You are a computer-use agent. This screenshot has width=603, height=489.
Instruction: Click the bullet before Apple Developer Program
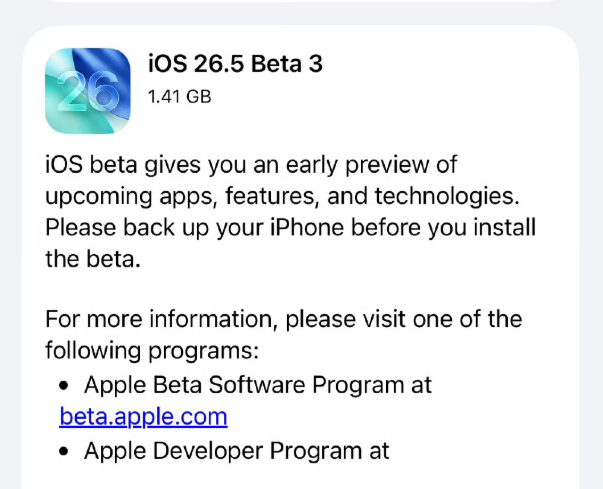63,451
